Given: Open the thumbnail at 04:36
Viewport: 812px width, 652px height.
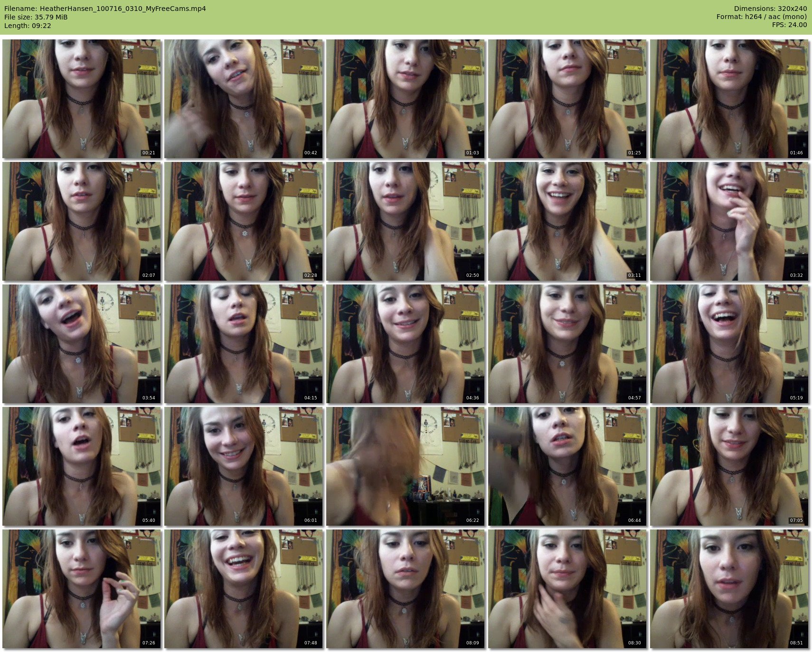Looking at the screenshot, I should pos(406,344).
